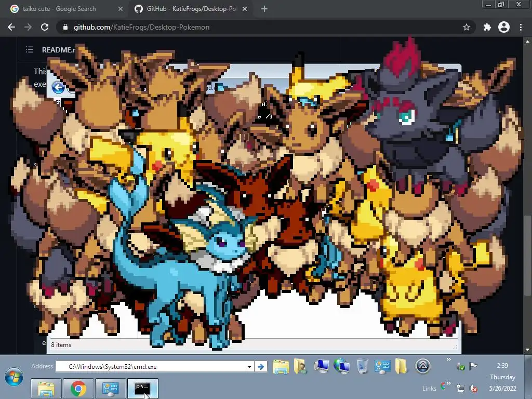This screenshot has width=532, height=399.
Task: Open Control Panel icon in taskbar toolbar
Action: (x=382, y=366)
